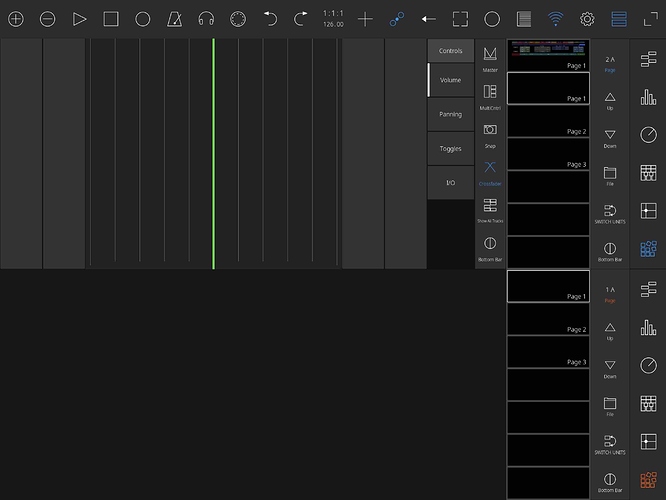Viewport: 666px width, 500px height.
Task: Click the Up arrow in upper unit
Action: (610, 100)
